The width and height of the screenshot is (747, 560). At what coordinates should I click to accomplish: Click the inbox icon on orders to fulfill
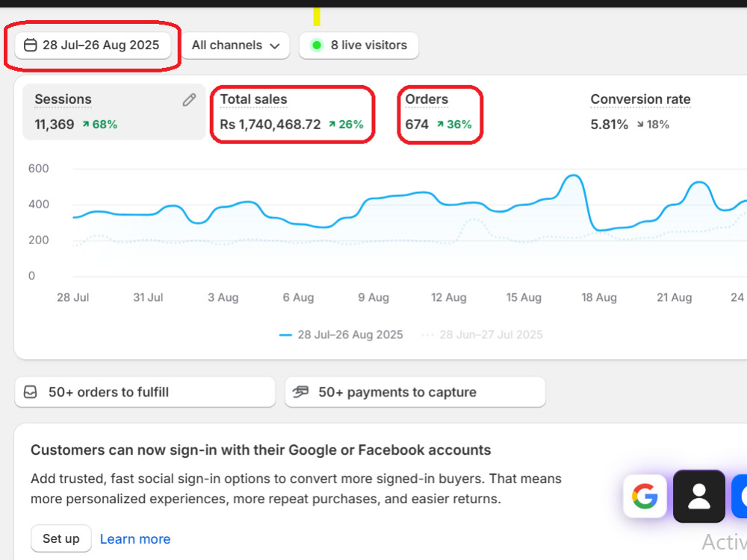(x=31, y=392)
